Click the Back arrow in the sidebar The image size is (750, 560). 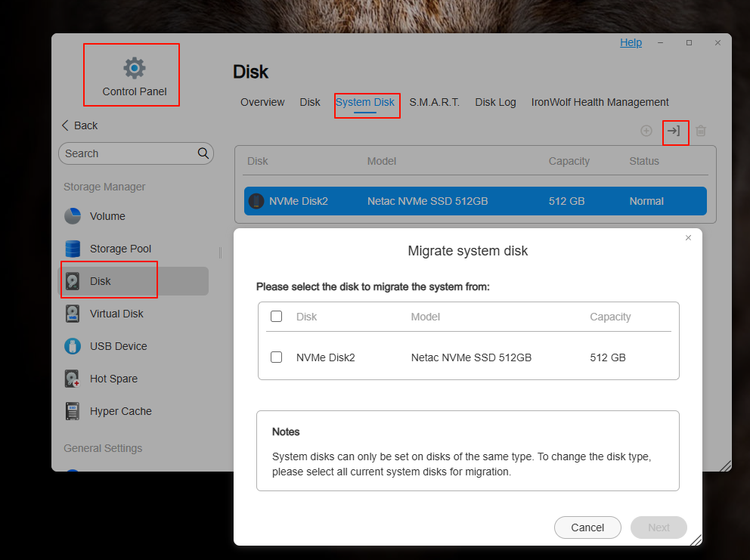[x=66, y=125]
